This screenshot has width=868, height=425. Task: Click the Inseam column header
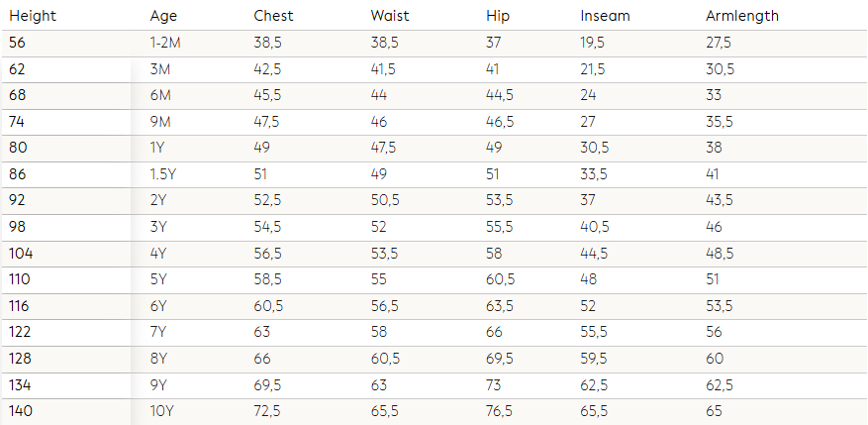click(x=605, y=16)
